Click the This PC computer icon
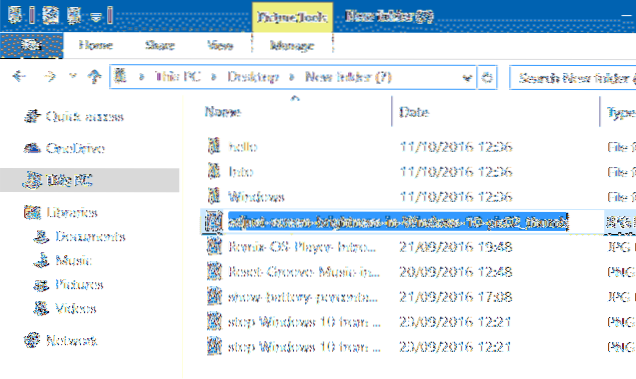The width and height of the screenshot is (636, 379). pyautogui.click(x=32, y=180)
